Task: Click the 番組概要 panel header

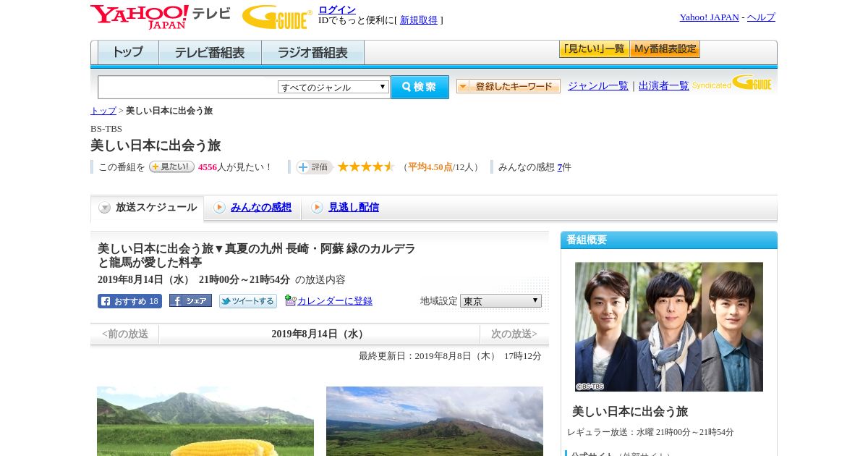Action: pos(669,240)
